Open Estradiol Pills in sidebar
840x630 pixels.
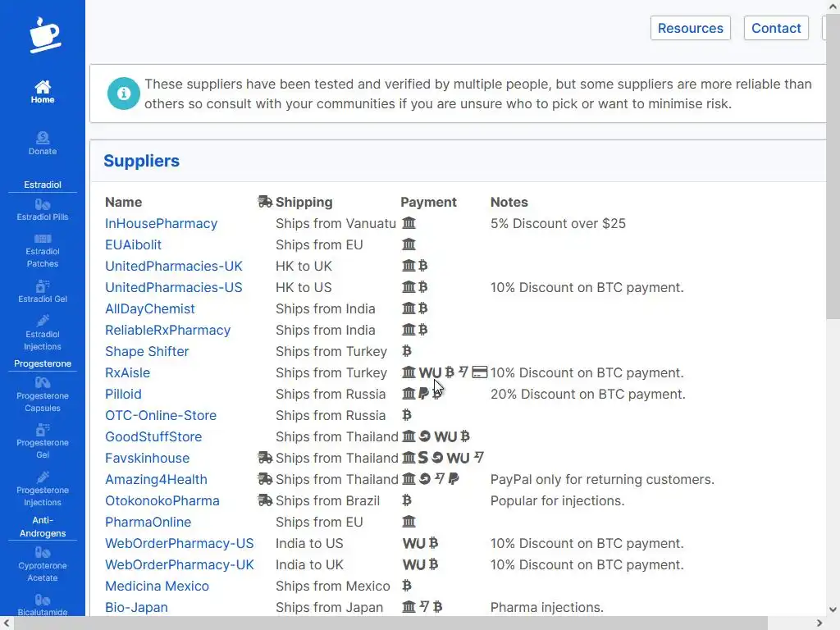(x=43, y=210)
